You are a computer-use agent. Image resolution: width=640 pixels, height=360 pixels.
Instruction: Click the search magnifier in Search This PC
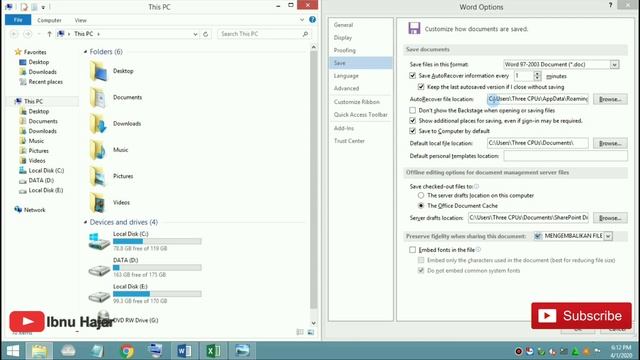pos(305,34)
